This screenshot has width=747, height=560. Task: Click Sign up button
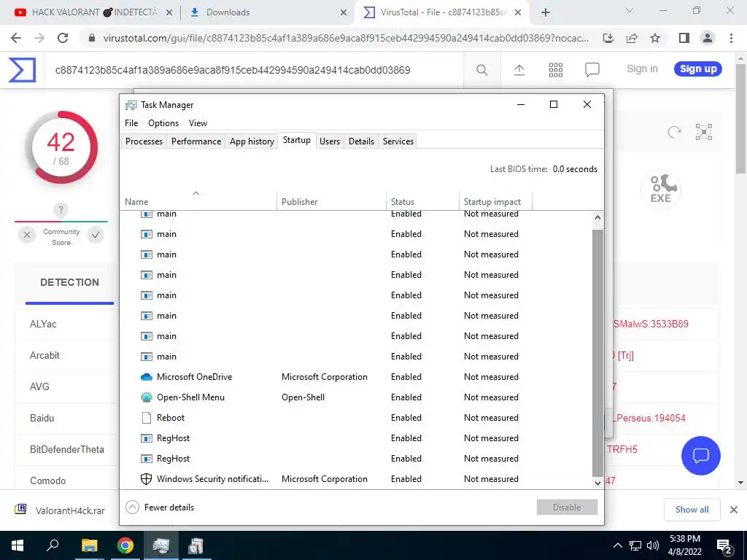(698, 69)
